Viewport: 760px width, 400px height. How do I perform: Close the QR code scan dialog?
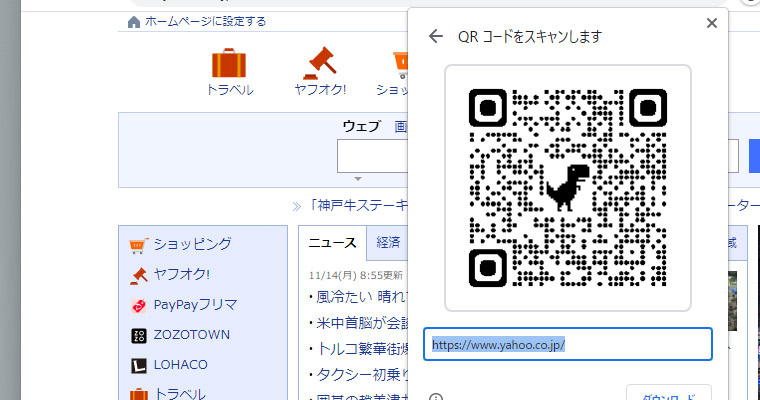click(712, 23)
